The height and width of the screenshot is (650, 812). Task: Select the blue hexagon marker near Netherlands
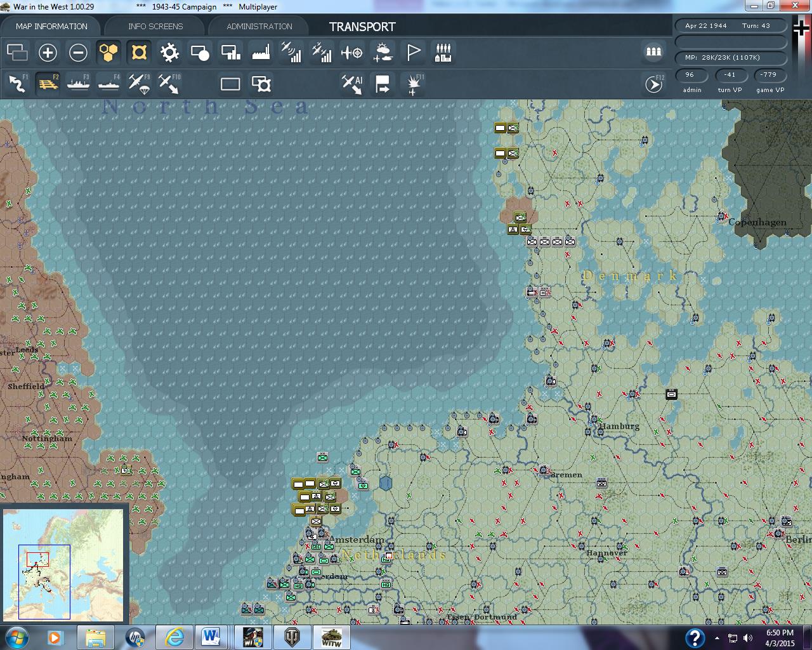[x=386, y=484]
